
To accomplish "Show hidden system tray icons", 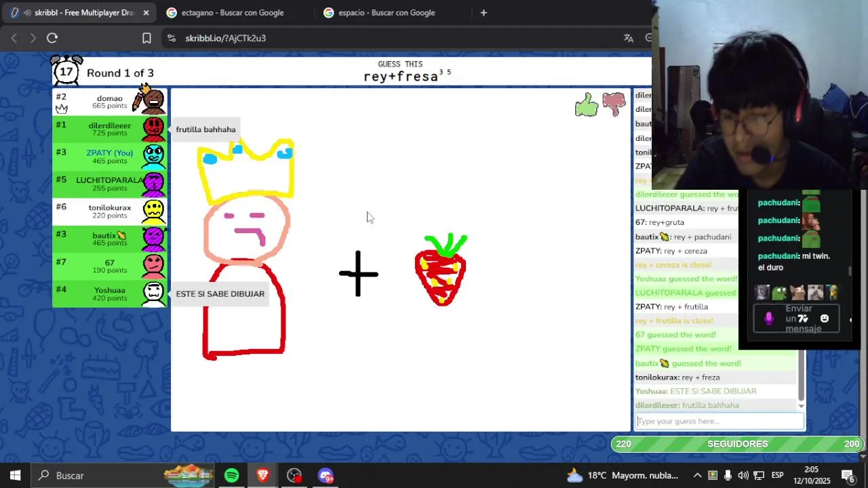I will (x=697, y=475).
